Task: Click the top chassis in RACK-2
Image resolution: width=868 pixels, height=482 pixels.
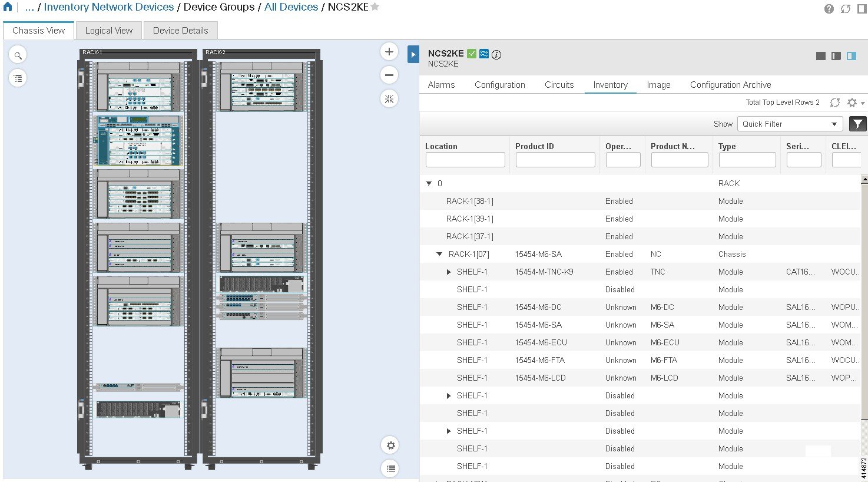Action: [x=262, y=87]
